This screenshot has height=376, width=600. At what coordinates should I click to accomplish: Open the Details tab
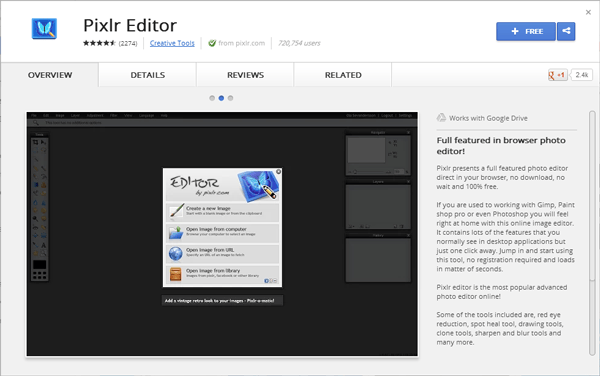(x=148, y=75)
